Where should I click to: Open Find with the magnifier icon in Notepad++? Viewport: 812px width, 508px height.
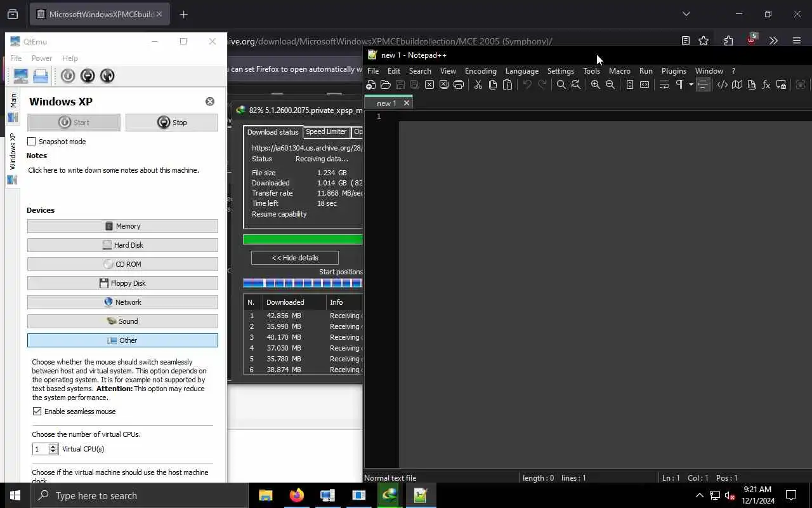[x=561, y=84]
